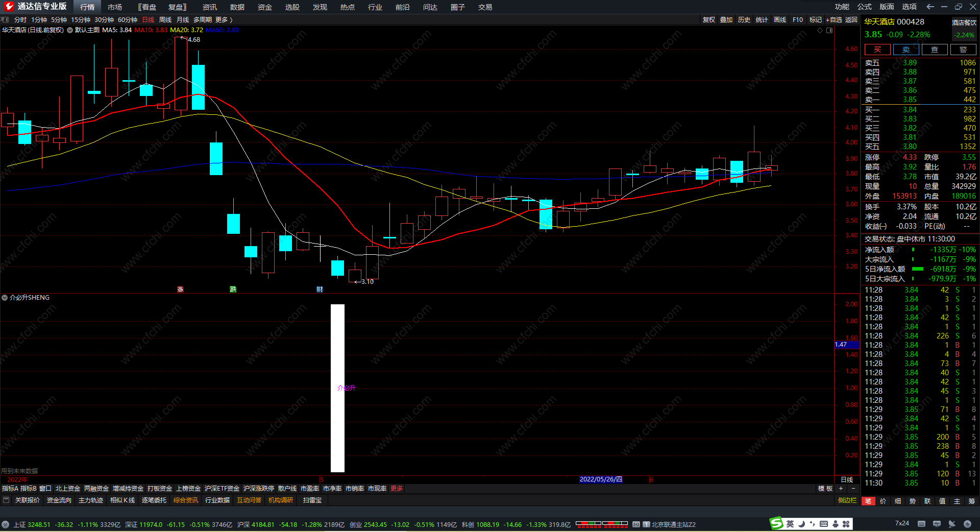Switch to 值 value view
This screenshot has height=532, width=980.
pos(942,501)
